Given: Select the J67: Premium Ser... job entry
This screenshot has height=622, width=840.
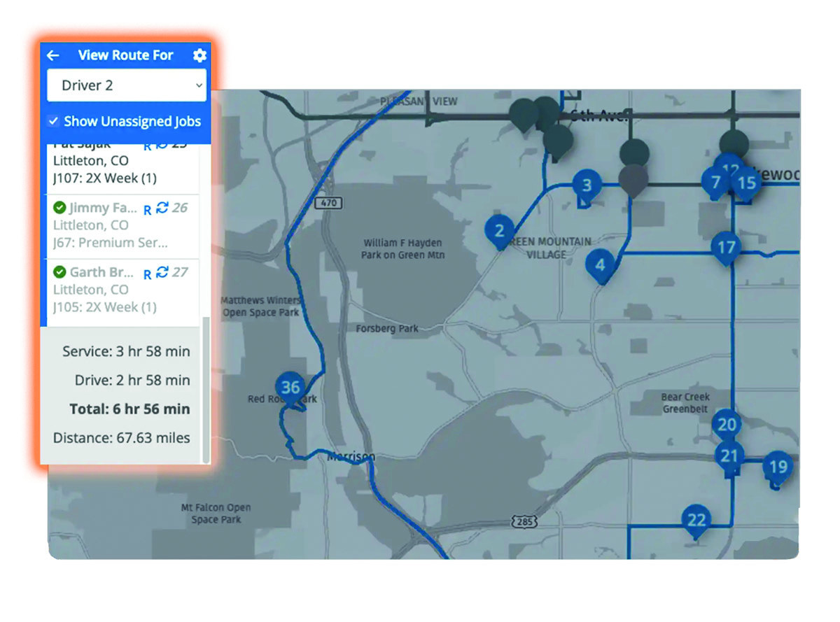Looking at the screenshot, I should [x=110, y=243].
